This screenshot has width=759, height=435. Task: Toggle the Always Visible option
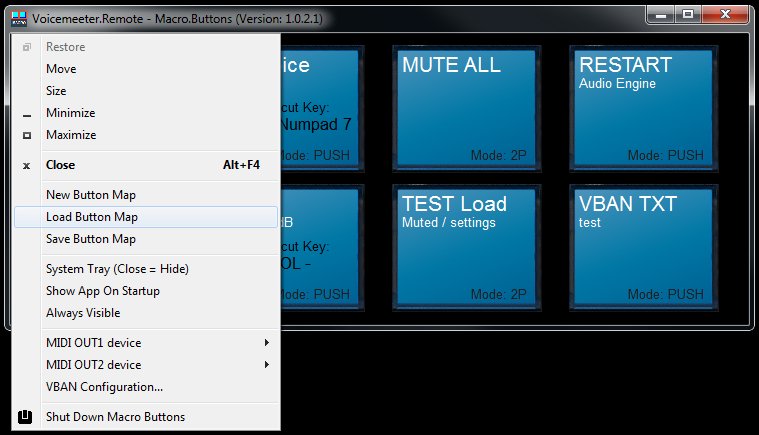click(x=83, y=313)
